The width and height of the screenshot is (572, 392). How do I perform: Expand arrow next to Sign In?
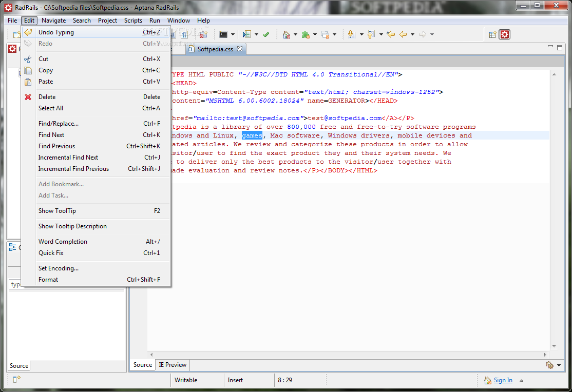coord(521,381)
